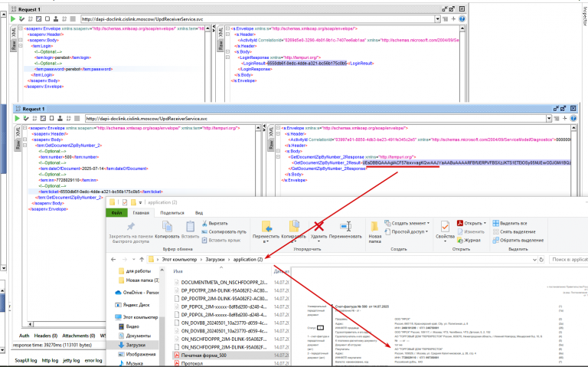
Task: Collapse the tem:Login node in upper request XML
Action: click(x=21, y=46)
